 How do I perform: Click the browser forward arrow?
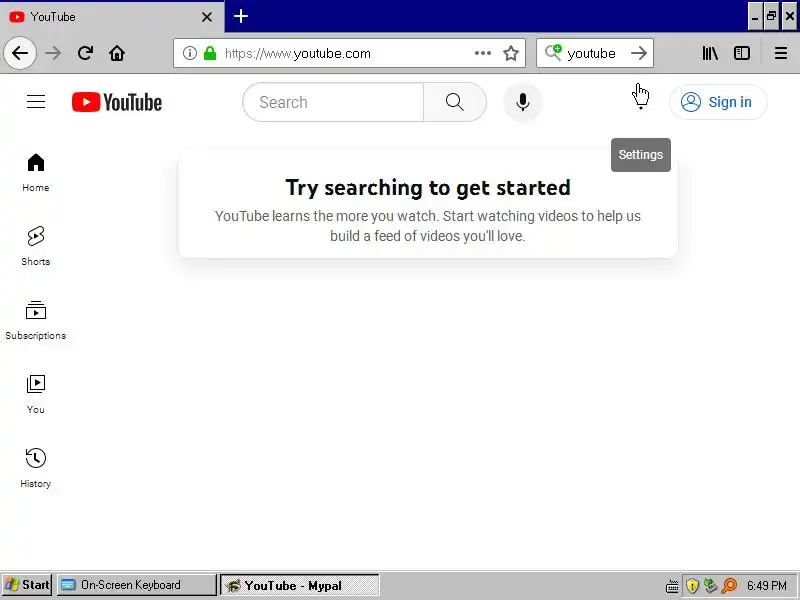53,53
